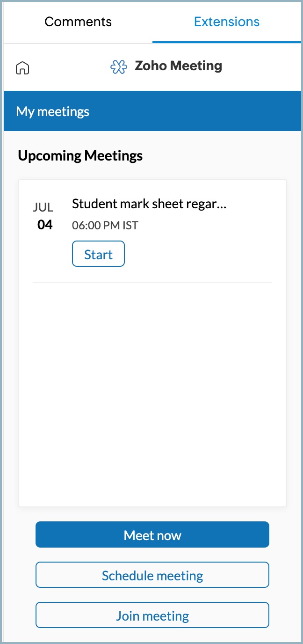Click the ellipsis ending the meeting title
This screenshot has height=644, width=303.
(223, 205)
